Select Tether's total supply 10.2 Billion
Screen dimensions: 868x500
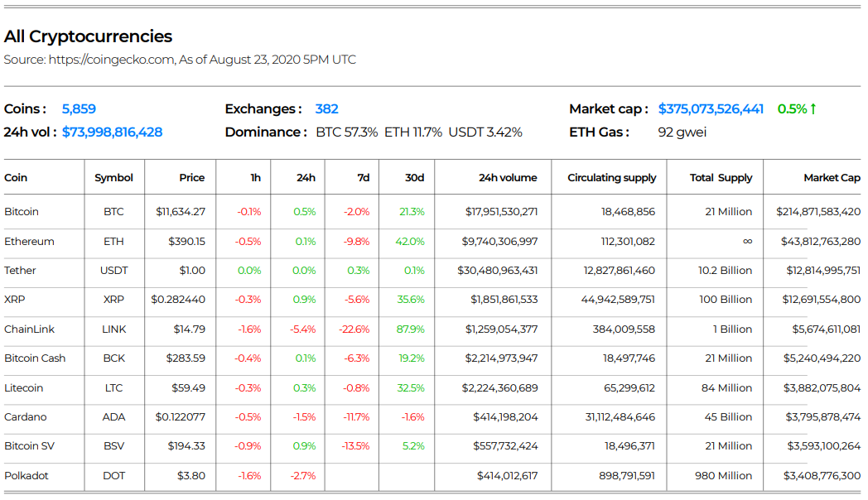[726, 271]
